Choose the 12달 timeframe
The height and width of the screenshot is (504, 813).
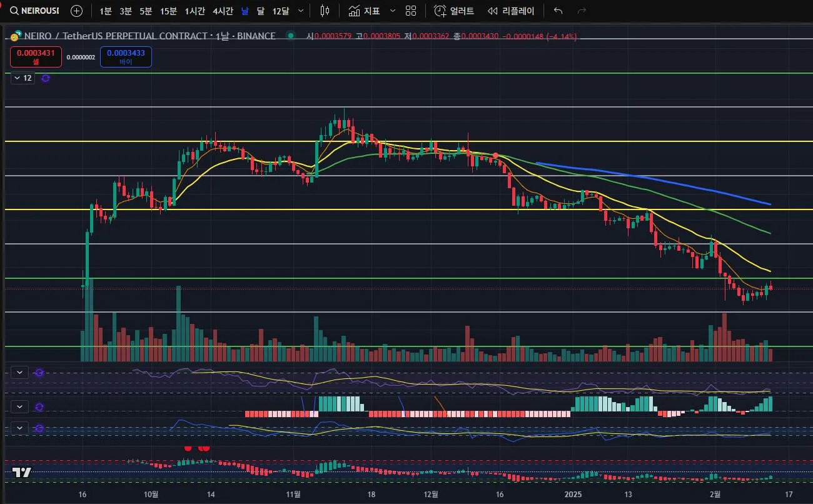click(x=281, y=11)
